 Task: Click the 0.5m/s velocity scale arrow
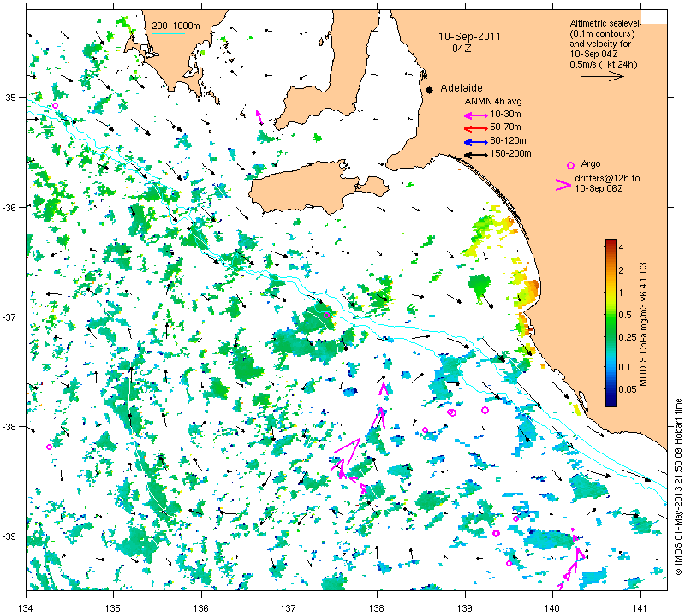603,76
